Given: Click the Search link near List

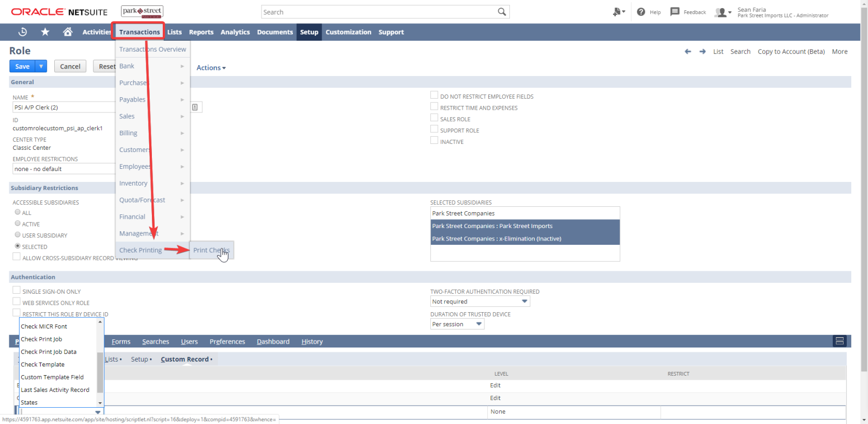Looking at the screenshot, I should (x=741, y=52).
